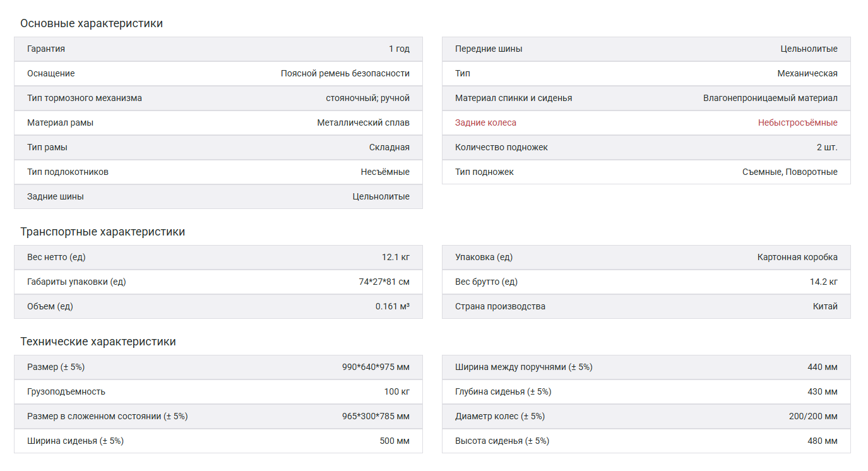Click the 'Технические характеристики' heading

coord(98,342)
